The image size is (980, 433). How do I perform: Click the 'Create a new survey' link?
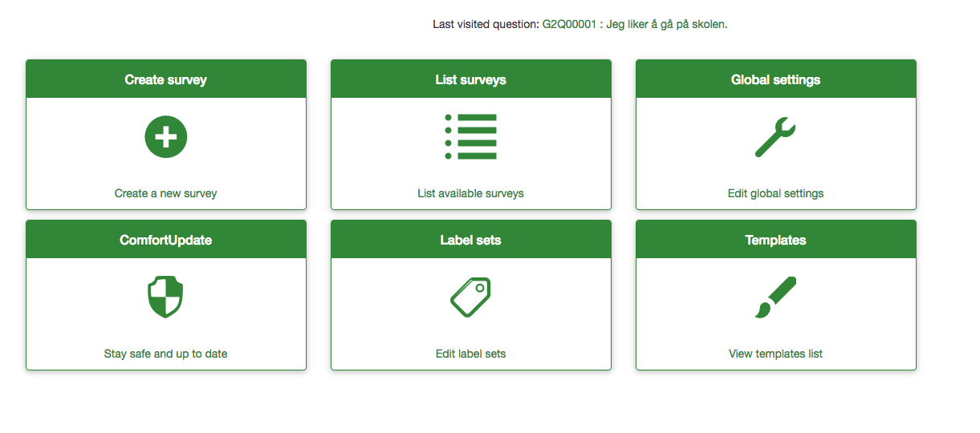[x=166, y=193]
